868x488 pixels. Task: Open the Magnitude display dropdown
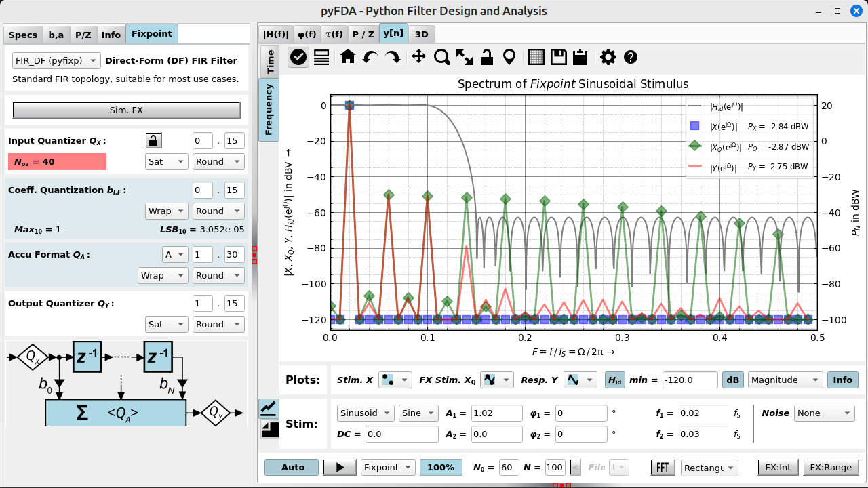[x=785, y=380]
